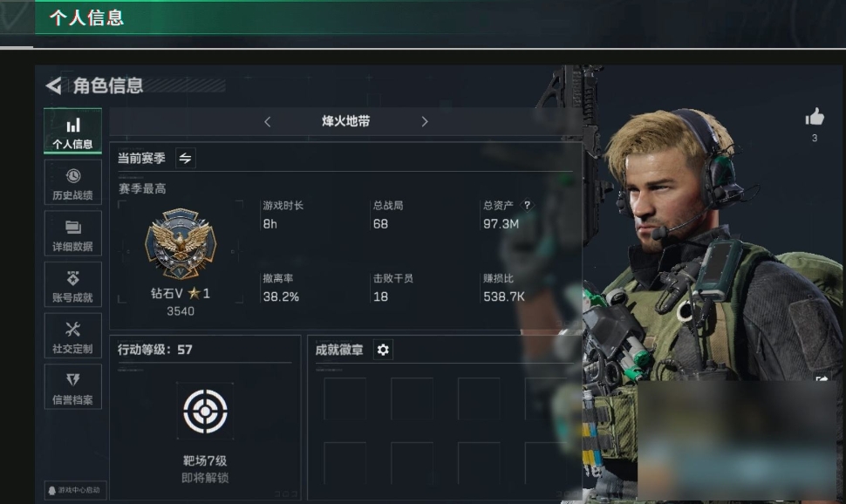Select the 烽火地带 mode title
The width and height of the screenshot is (846, 504).
346,121
